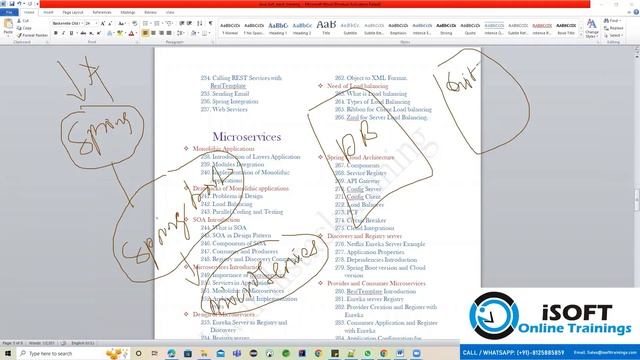The height and width of the screenshot is (360, 640).
Task: Apply the Heading 1 style
Action: pos(278,28)
